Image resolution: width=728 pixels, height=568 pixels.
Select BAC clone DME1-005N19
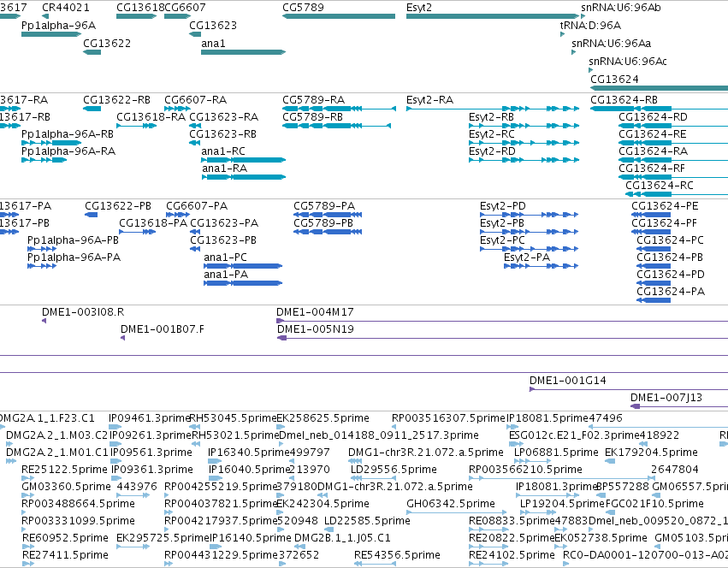[x=316, y=329]
